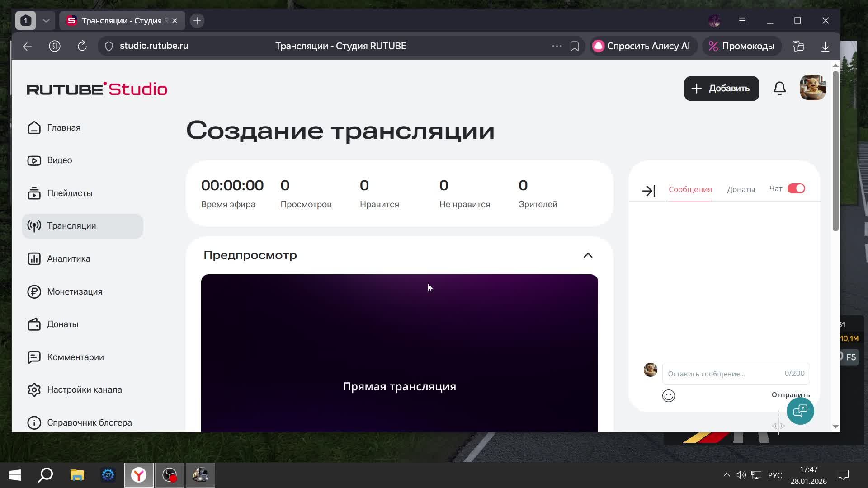Collapse the chat panel with the arrow icon
Image resolution: width=868 pixels, height=488 pixels.
(649, 191)
